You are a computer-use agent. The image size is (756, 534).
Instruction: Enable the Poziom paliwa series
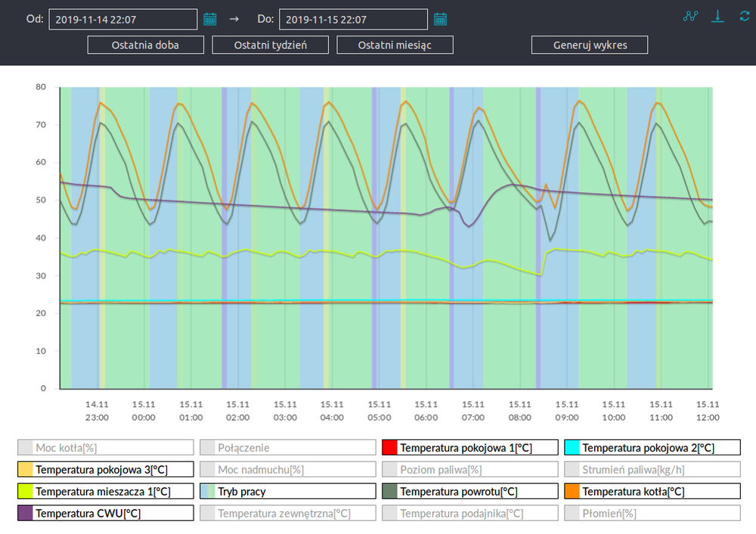coord(469,470)
